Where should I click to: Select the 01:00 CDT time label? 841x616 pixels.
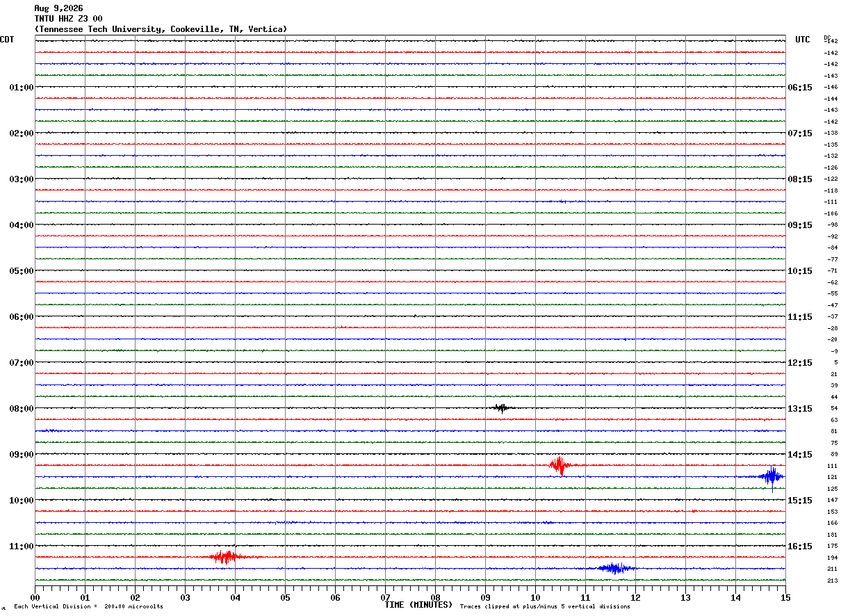[22, 88]
